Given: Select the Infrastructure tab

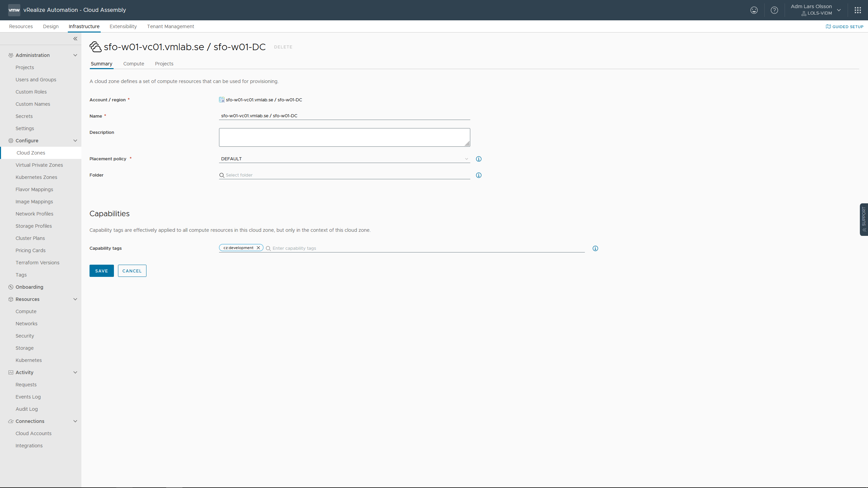Looking at the screenshot, I should (84, 26).
